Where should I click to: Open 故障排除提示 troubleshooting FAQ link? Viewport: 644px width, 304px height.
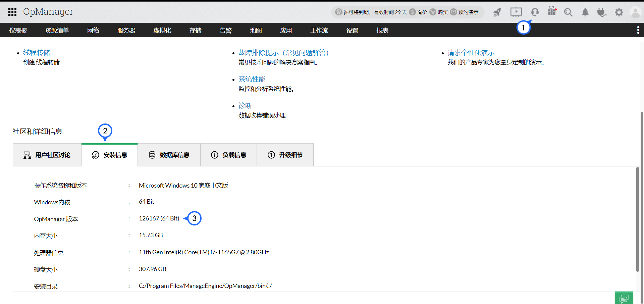point(283,53)
